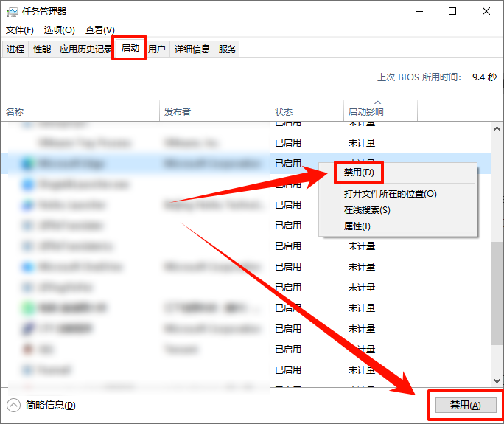
Task: Sort by the 状态 column header
Action: click(307, 111)
